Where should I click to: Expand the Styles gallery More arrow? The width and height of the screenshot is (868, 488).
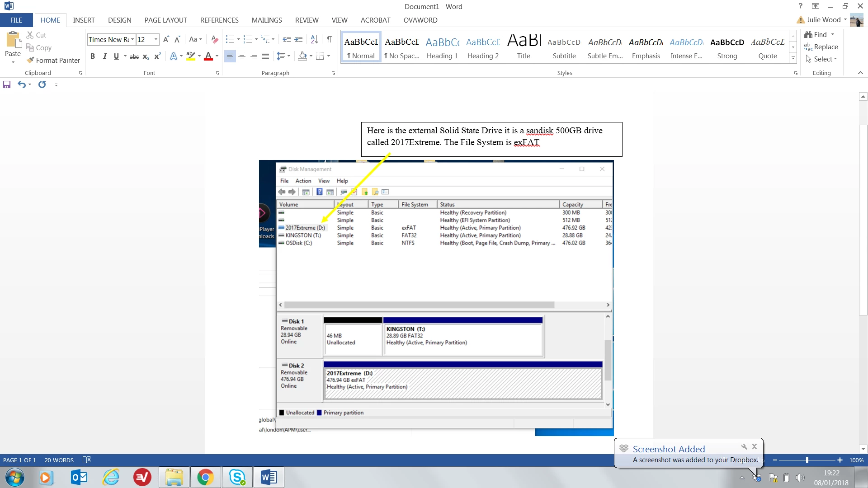793,58
